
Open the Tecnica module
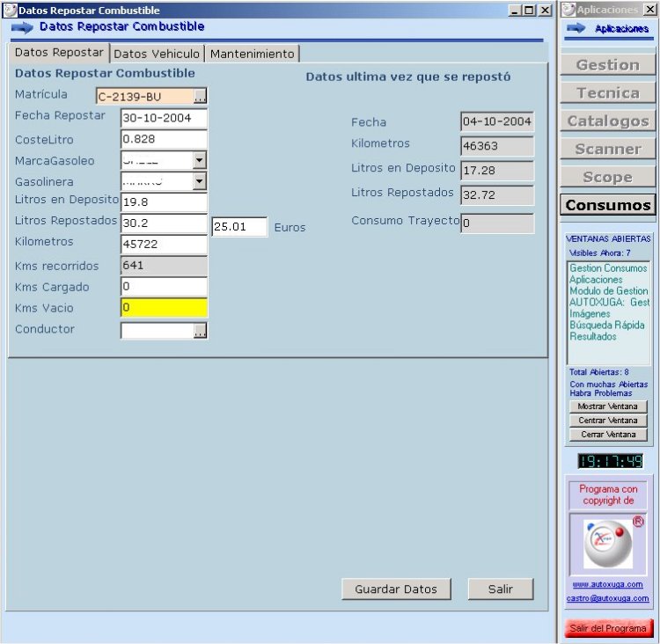(x=608, y=93)
